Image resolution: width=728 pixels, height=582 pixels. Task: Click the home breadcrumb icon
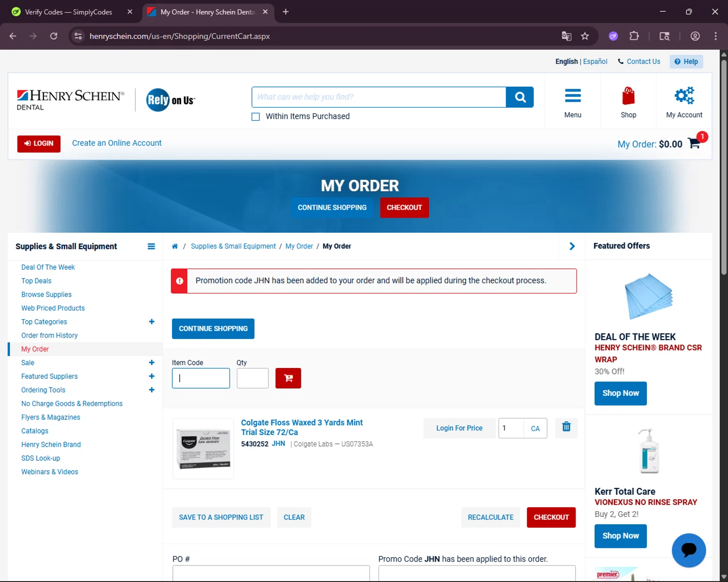click(175, 246)
